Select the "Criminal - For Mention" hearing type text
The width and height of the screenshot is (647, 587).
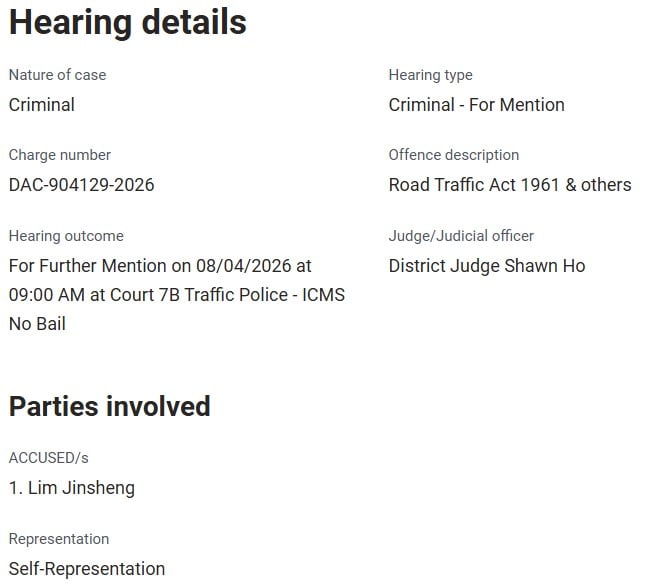(476, 105)
